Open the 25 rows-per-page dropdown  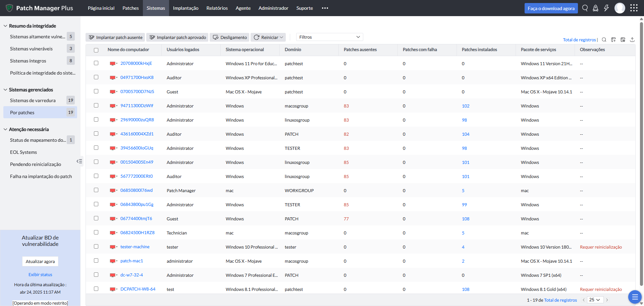(595, 300)
